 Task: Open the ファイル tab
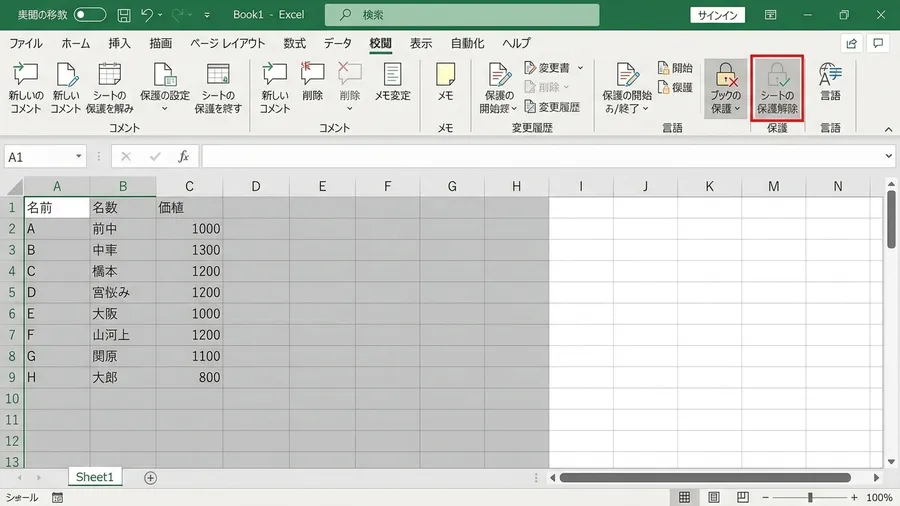[25, 44]
